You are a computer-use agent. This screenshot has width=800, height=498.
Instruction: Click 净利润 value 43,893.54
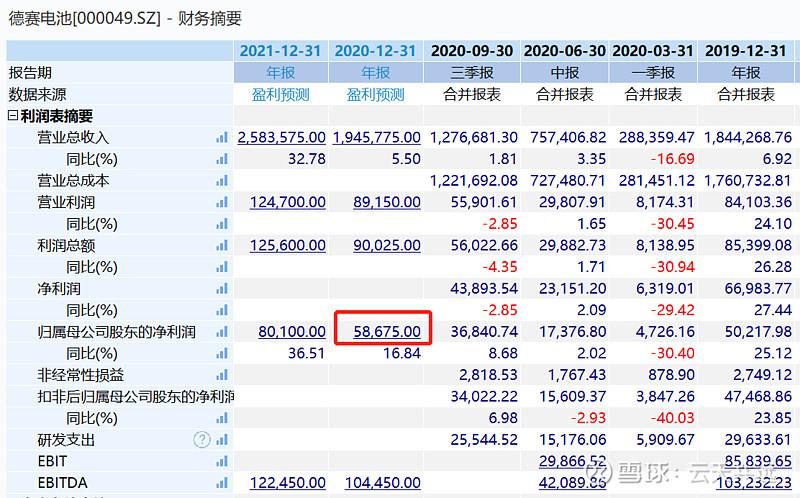tap(484, 289)
